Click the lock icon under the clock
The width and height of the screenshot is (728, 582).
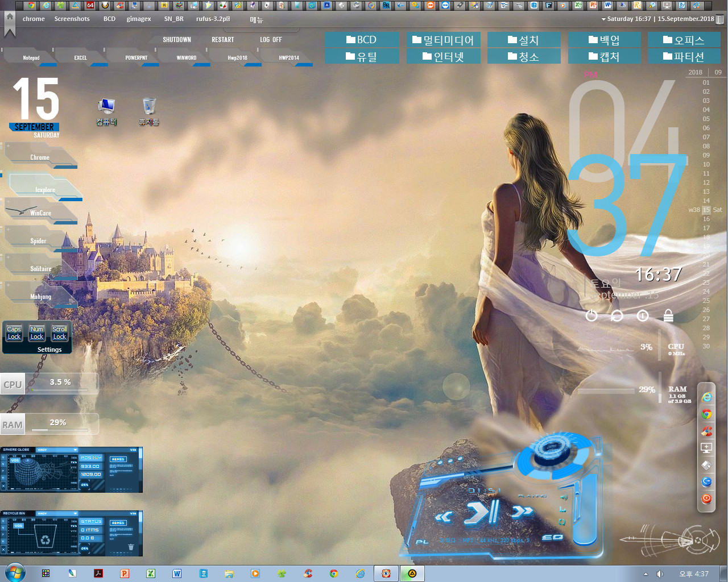pos(668,315)
